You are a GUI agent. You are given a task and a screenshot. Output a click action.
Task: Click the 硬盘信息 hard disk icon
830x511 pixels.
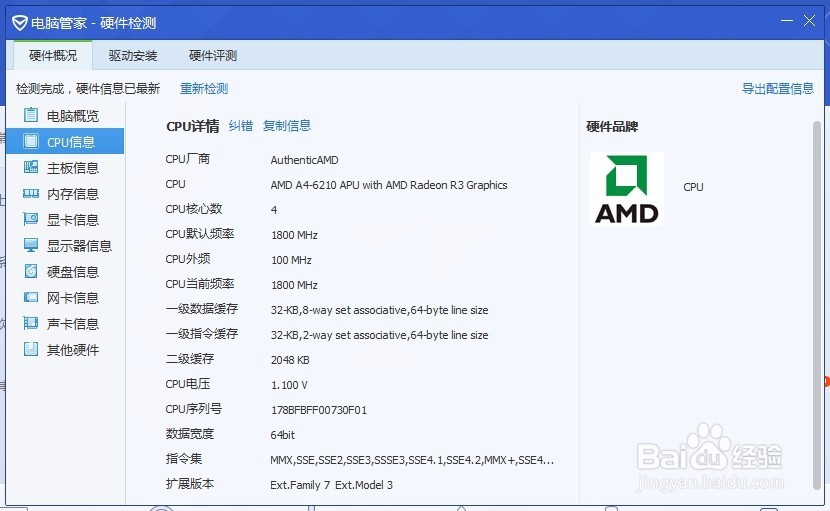(31, 271)
